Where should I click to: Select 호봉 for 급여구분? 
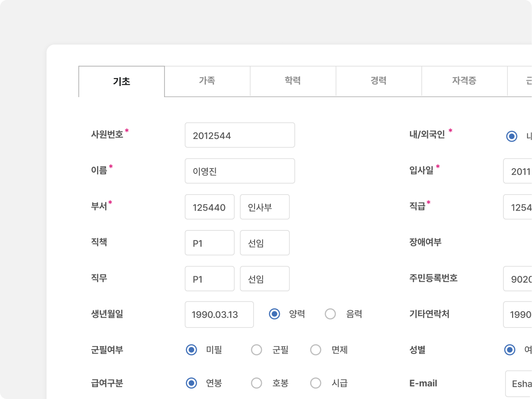pyautogui.click(x=257, y=383)
